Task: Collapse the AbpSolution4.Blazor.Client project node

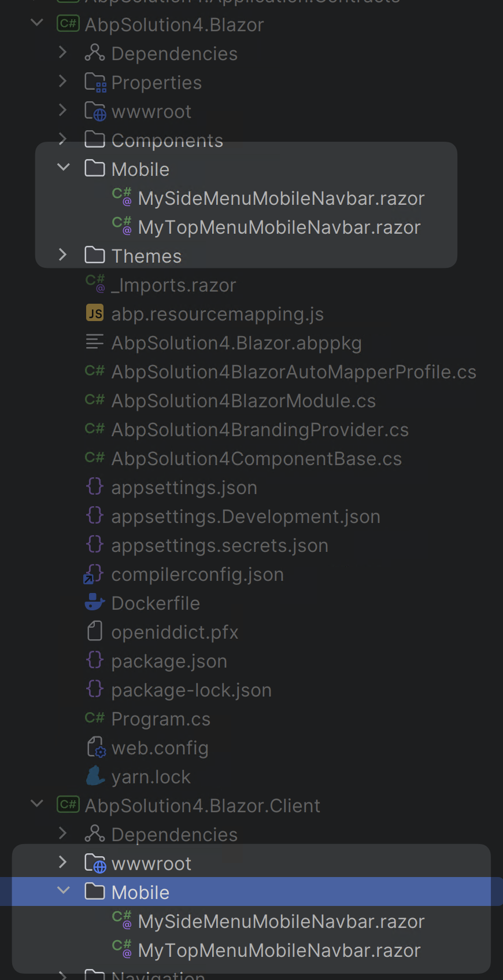Action: click(x=37, y=804)
